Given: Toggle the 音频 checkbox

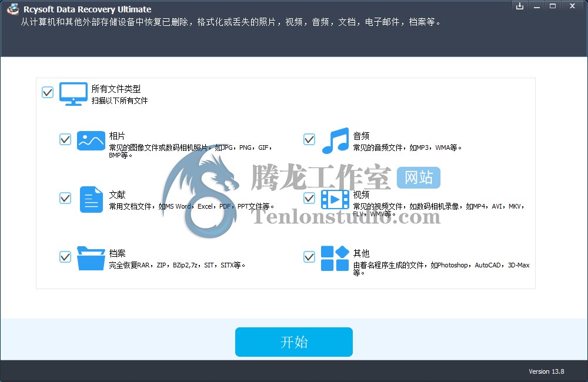Looking at the screenshot, I should 309,139.
